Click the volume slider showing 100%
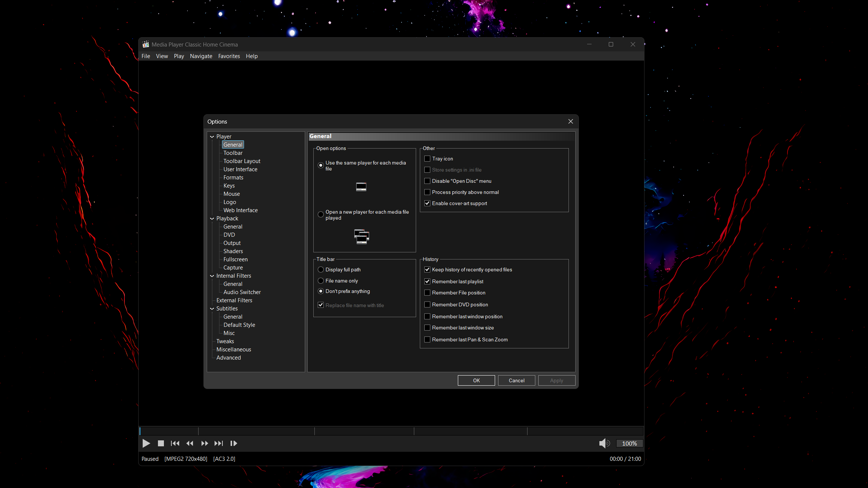Screen dimensions: 868x488 629,443
